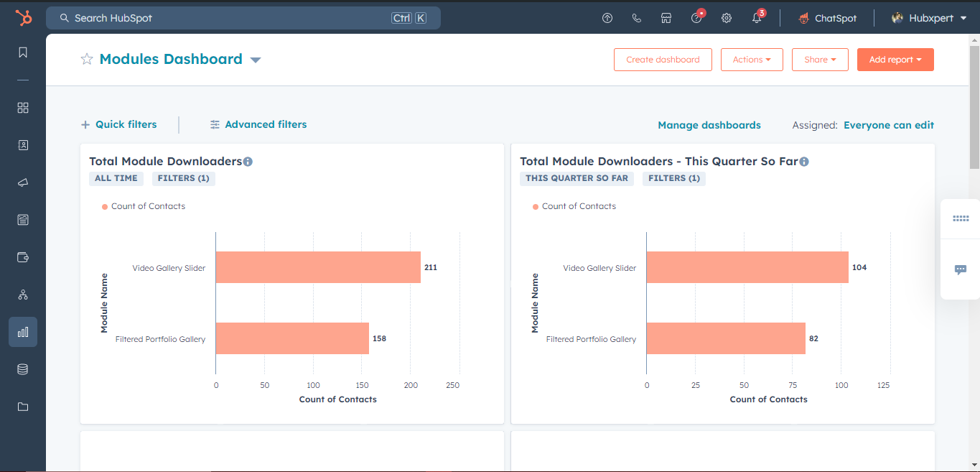Open the settings gear icon

pyautogui.click(x=727, y=18)
